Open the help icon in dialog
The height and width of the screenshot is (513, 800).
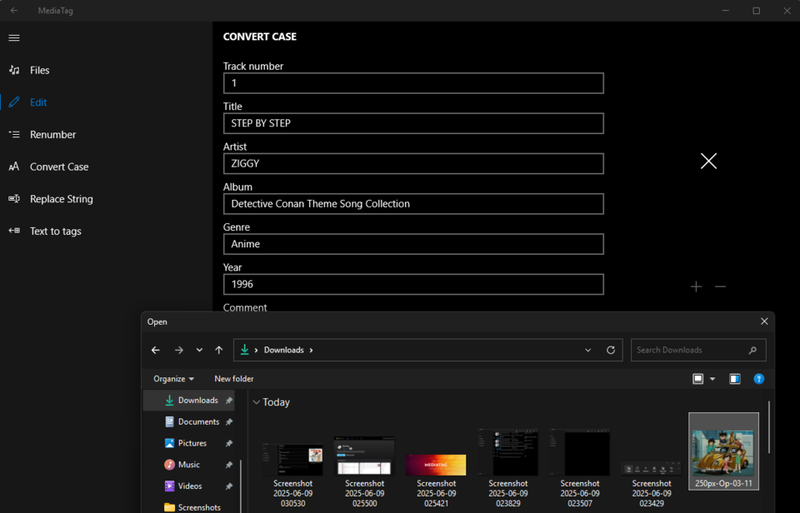[759, 379]
